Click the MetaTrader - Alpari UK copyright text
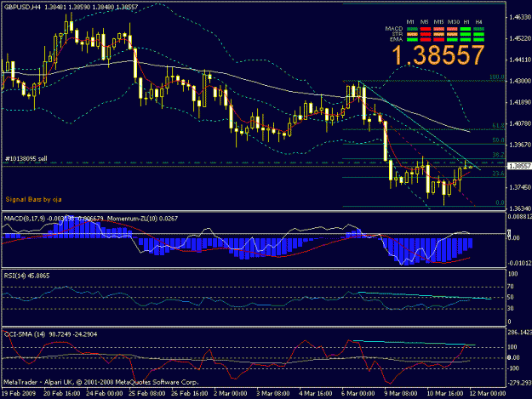Image resolution: width=532 pixels, height=399 pixels. (x=100, y=382)
